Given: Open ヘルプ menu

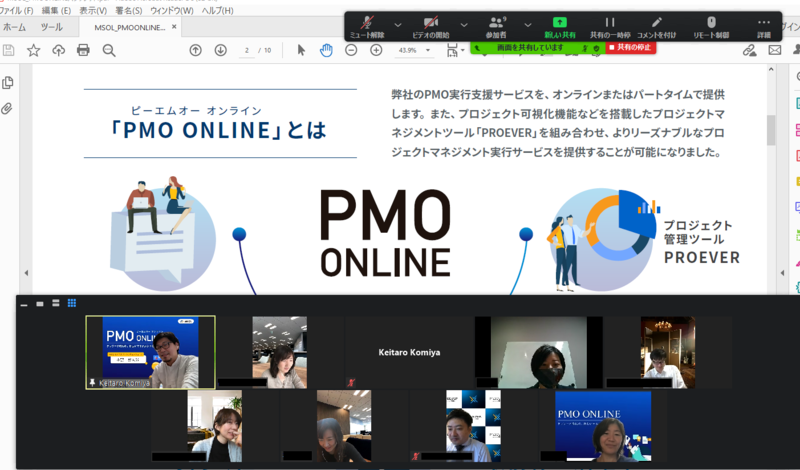Looking at the screenshot, I should [217, 10].
